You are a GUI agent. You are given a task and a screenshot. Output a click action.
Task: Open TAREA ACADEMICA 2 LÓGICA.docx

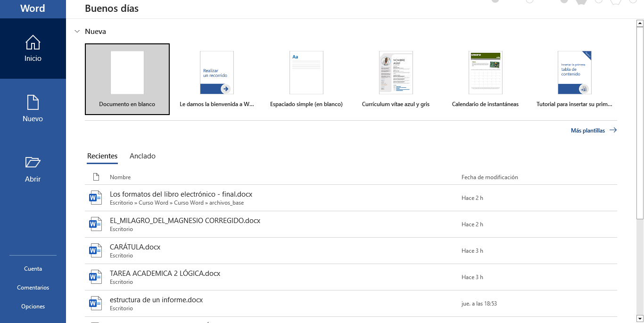[351, 277]
